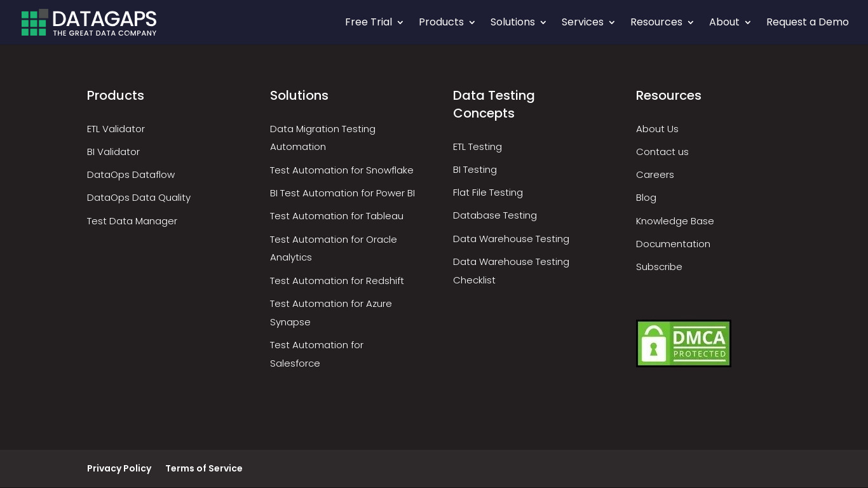Open Test Automation for Oracle Analytics
868x488 pixels.
[334, 248]
